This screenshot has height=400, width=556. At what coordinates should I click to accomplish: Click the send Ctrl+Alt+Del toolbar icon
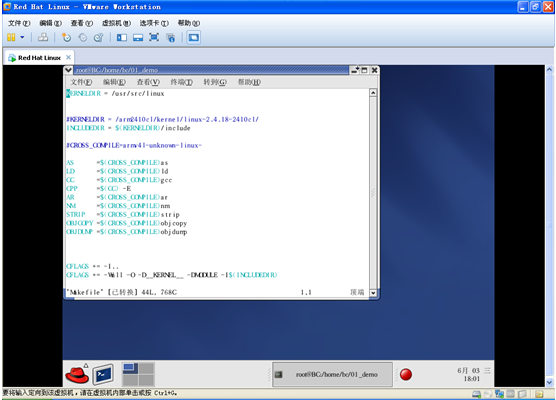pyautogui.click(x=43, y=37)
